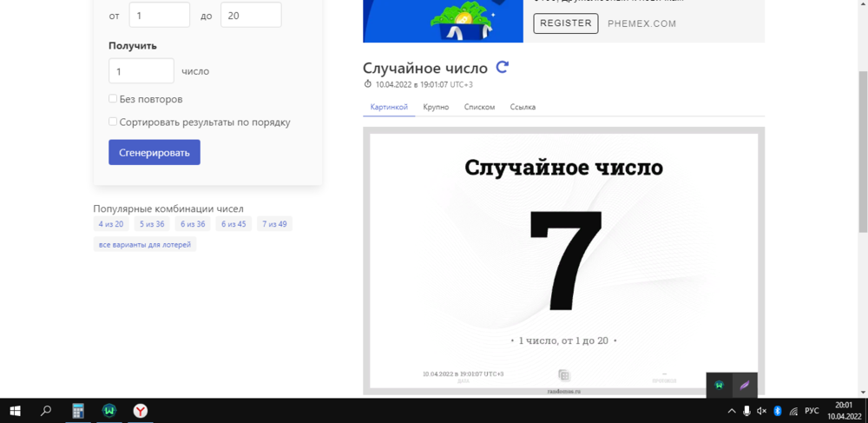868x423 pixels.
Task: Click the '1 число, от 1 до 20' caption
Action: [563, 340]
